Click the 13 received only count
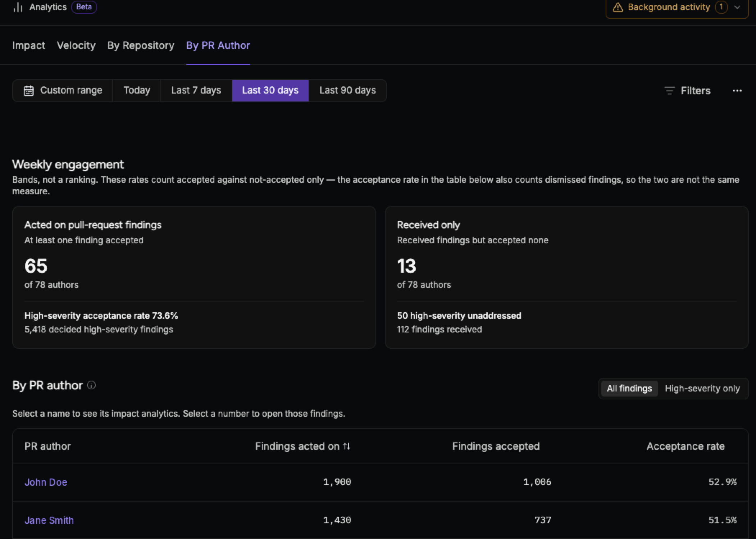 [406, 266]
